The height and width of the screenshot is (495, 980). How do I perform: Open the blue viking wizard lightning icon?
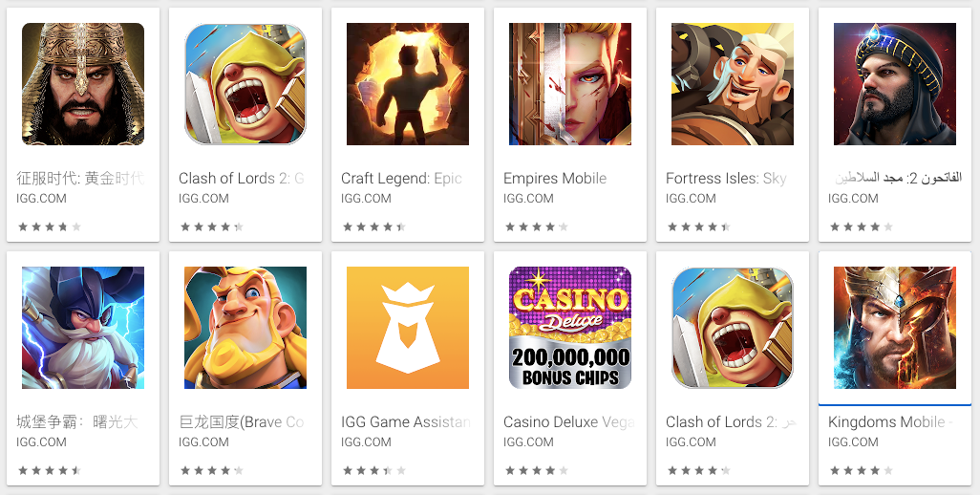[x=82, y=328]
